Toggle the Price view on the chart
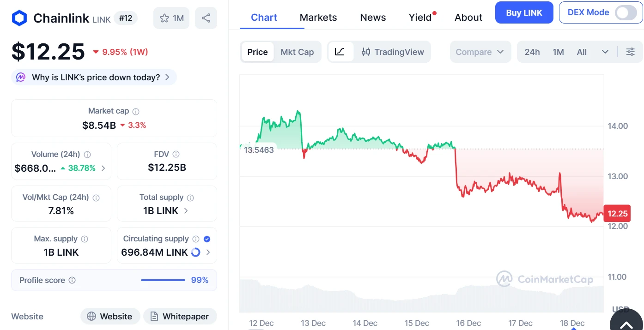The width and height of the screenshot is (644, 330). [257, 52]
